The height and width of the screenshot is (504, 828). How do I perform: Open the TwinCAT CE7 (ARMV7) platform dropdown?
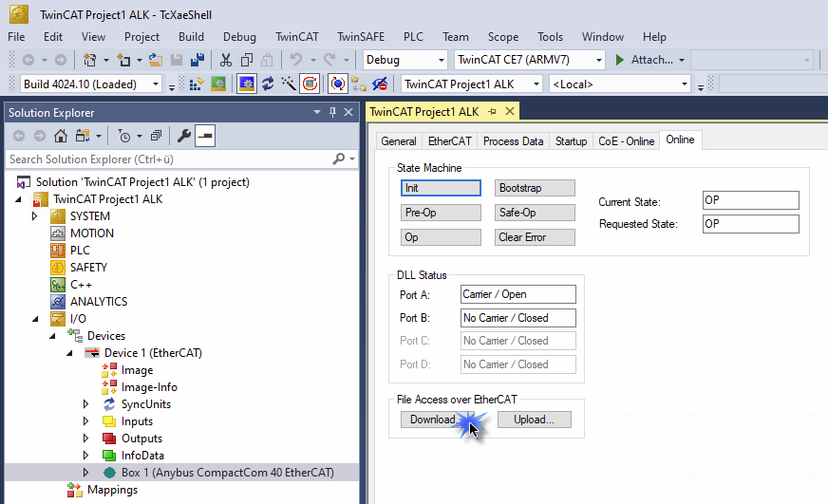[x=599, y=60]
